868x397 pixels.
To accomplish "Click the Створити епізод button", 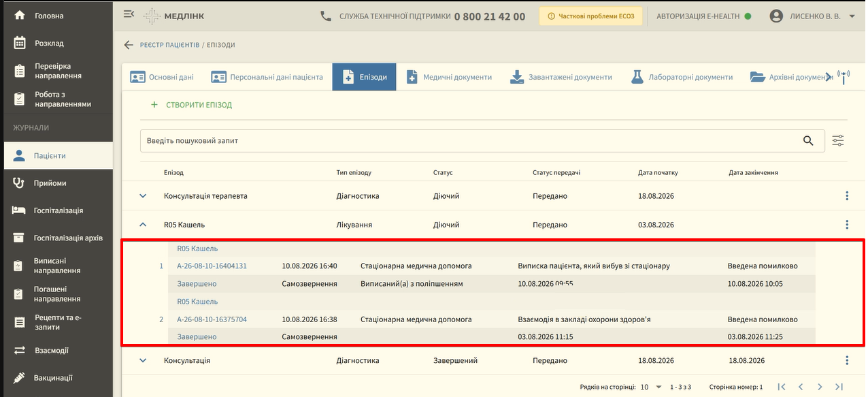I will coord(191,105).
